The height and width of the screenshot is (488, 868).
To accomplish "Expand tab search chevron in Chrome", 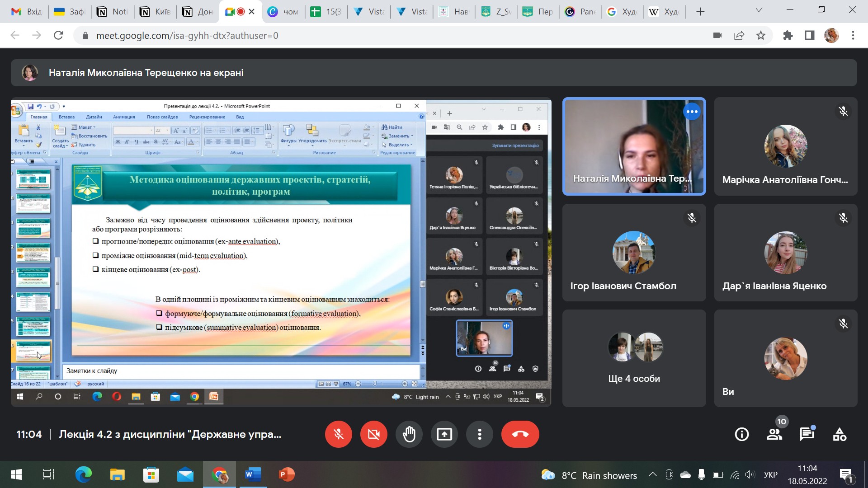I will click(x=759, y=10).
